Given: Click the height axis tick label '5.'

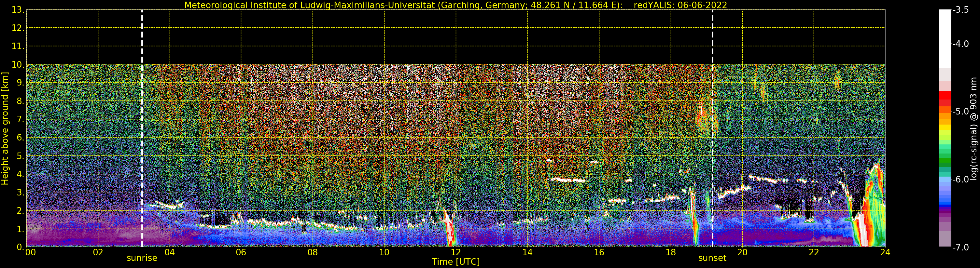Looking at the screenshot, I should point(21,156).
